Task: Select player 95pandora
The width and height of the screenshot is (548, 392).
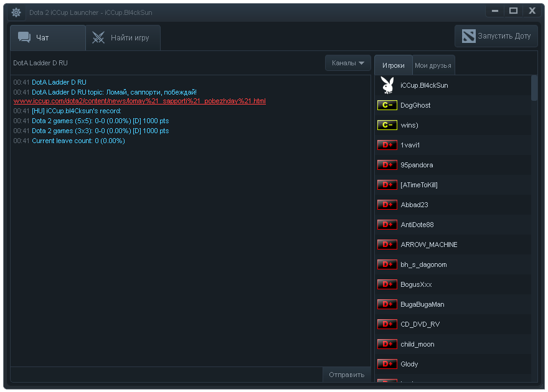Action: [x=453, y=165]
